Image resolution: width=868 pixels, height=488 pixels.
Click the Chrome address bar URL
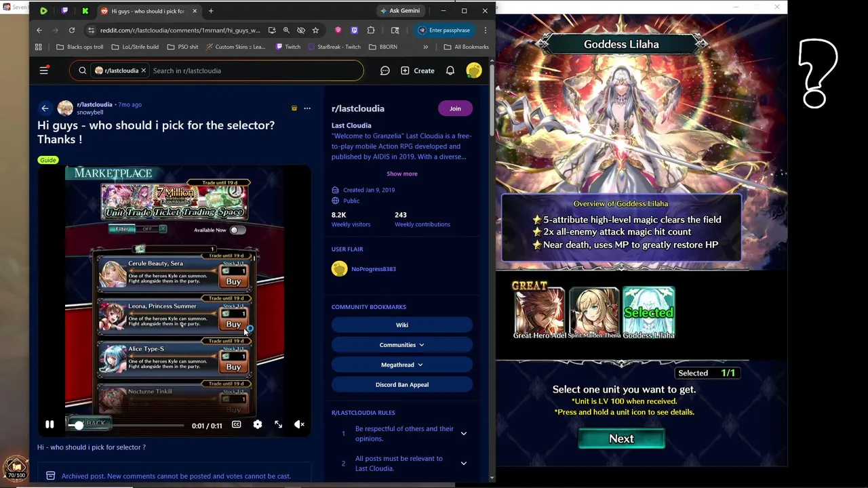[180, 30]
